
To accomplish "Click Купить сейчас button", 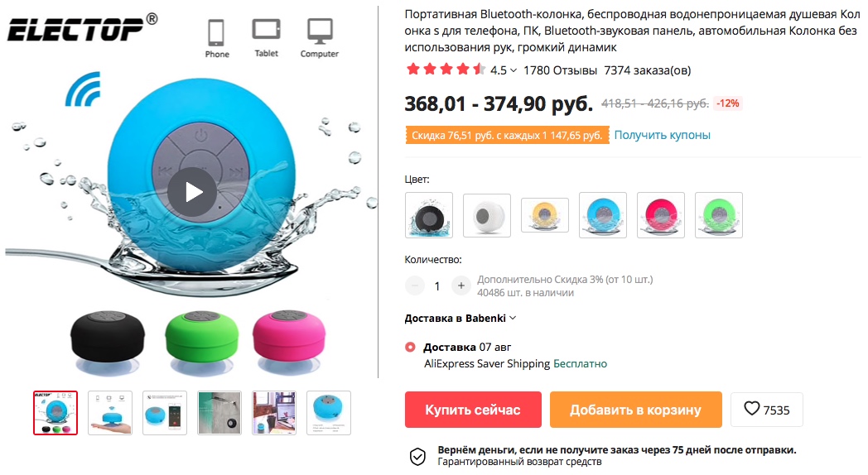I will (473, 410).
